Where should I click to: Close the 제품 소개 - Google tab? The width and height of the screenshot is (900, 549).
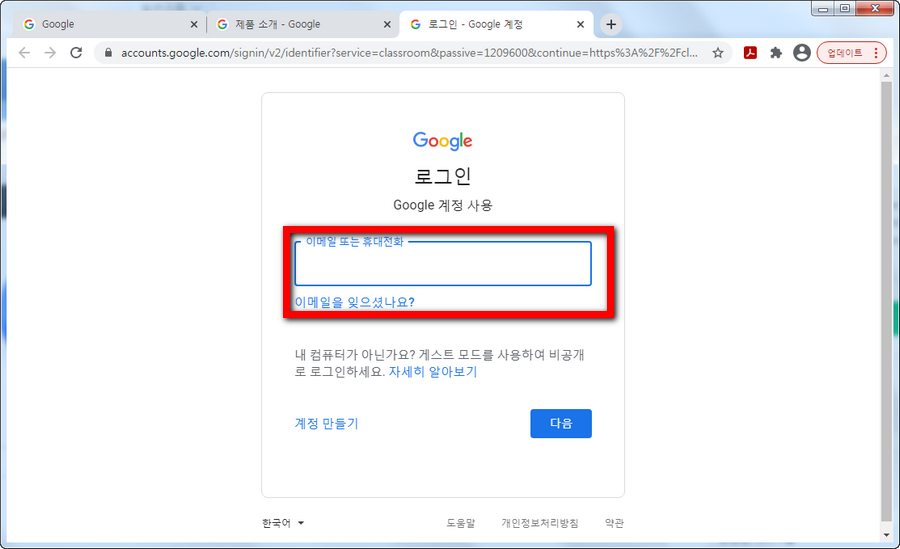tap(387, 24)
